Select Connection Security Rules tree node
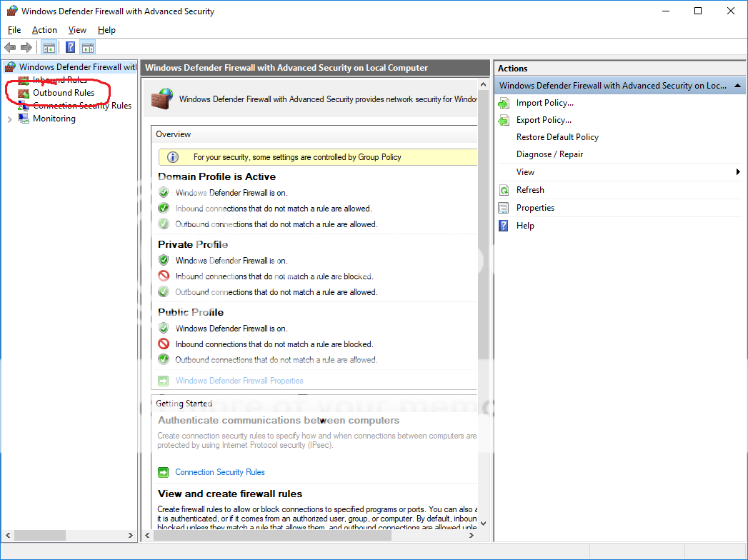 click(x=81, y=106)
